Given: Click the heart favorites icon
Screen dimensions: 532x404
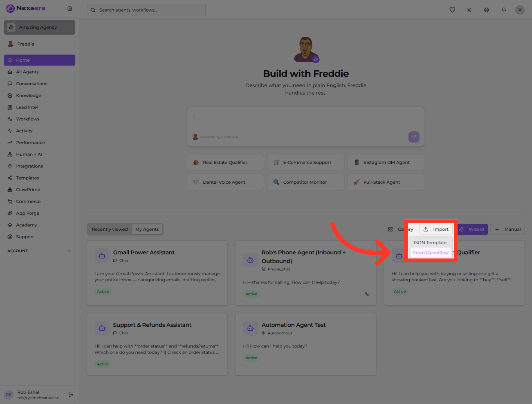Looking at the screenshot, I should [x=452, y=10].
